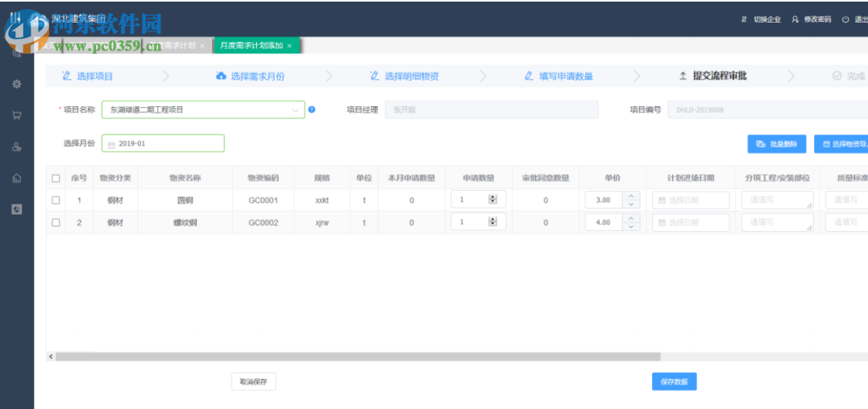This screenshot has width=868, height=409.
Task: Click the 申请数量 spinner for 圆钢 row
Action: coord(492,200)
